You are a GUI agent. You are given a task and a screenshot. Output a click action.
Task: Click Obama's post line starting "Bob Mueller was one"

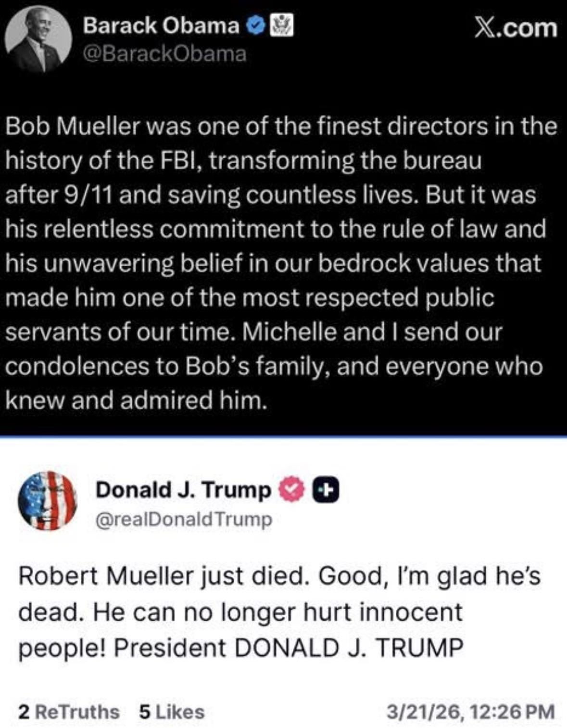click(x=281, y=127)
